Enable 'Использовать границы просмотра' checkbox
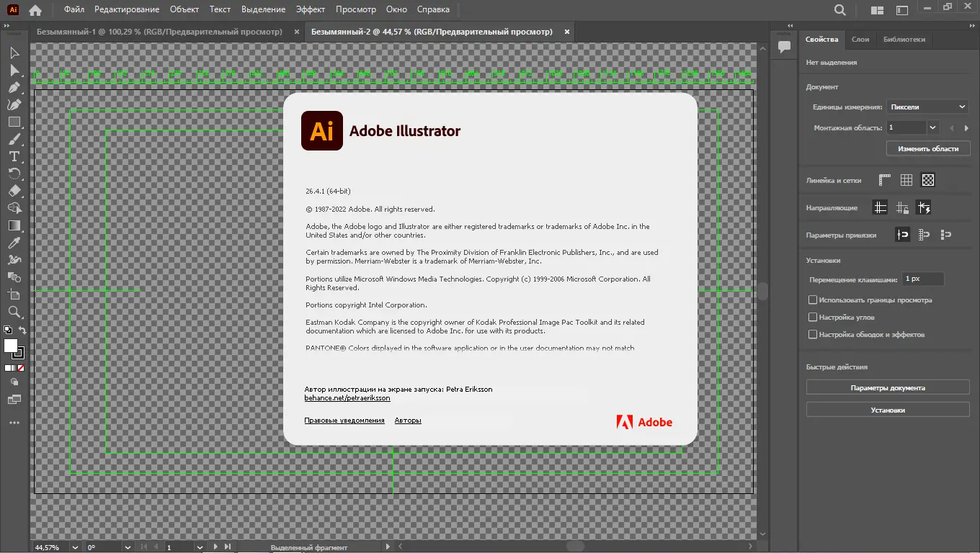 pyautogui.click(x=813, y=300)
